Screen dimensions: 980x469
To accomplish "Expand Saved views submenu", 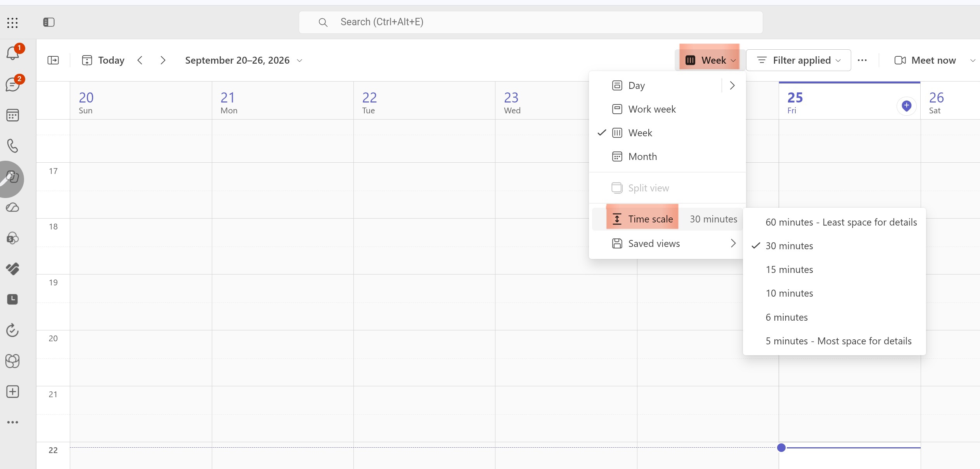I will 667,243.
